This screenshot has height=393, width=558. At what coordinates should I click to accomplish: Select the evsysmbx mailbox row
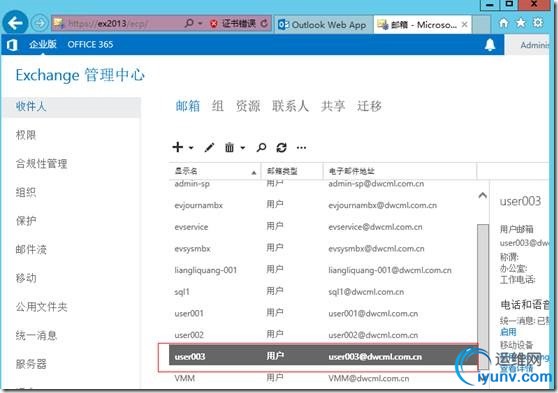coord(323,248)
